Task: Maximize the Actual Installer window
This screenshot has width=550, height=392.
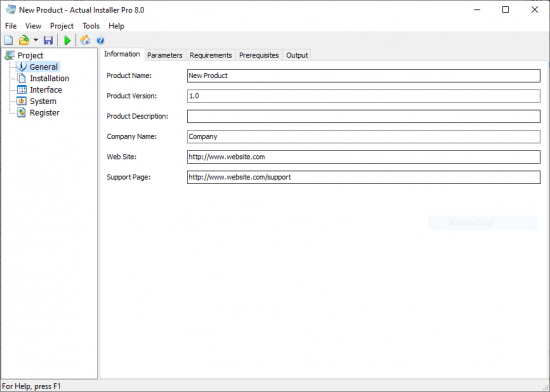Action: (x=505, y=10)
